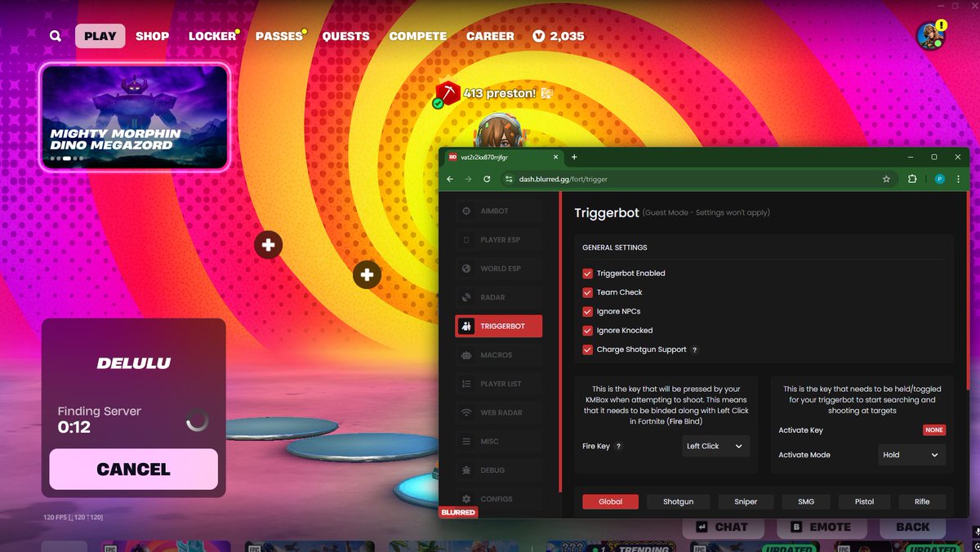
Task: Open the Activate Mode Hold dropdown
Action: (x=911, y=455)
